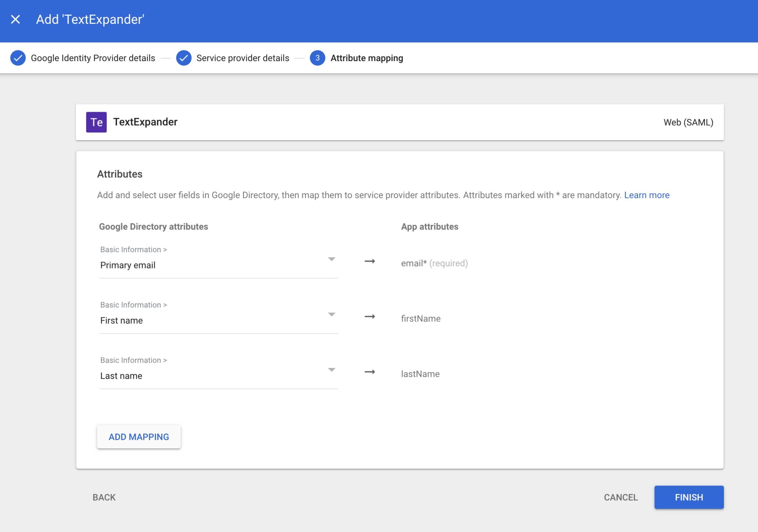Image resolution: width=758 pixels, height=532 pixels.
Task: Close the Add 'TextExpander' dialog with X
Action: coord(15,19)
